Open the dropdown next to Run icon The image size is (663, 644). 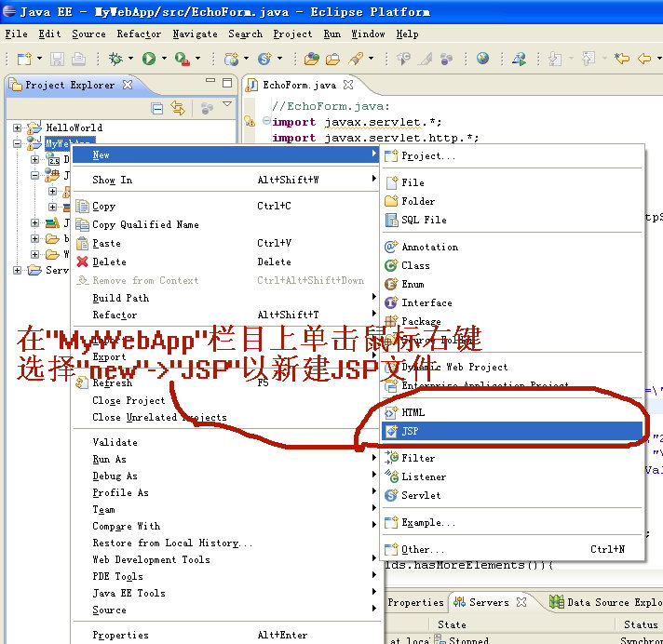point(164,59)
